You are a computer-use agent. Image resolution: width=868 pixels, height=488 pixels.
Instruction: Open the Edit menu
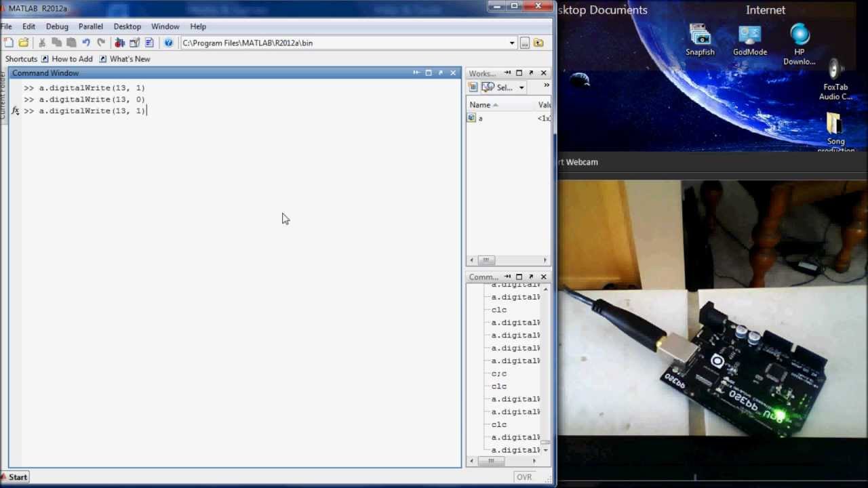28,26
